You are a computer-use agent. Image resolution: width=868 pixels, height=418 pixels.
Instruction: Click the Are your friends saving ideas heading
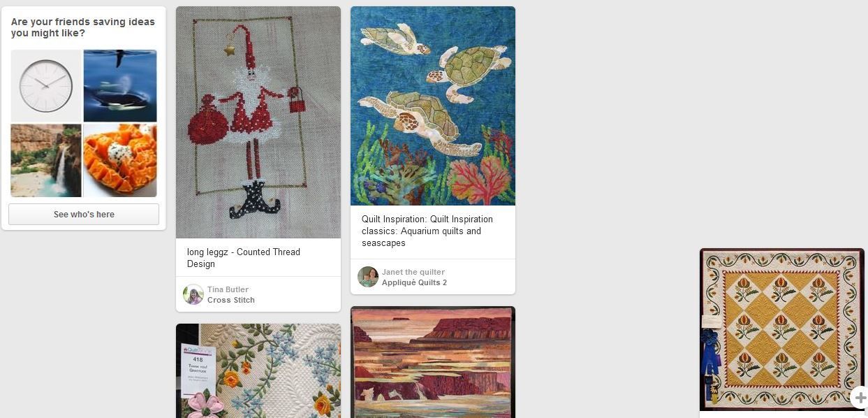click(83, 27)
